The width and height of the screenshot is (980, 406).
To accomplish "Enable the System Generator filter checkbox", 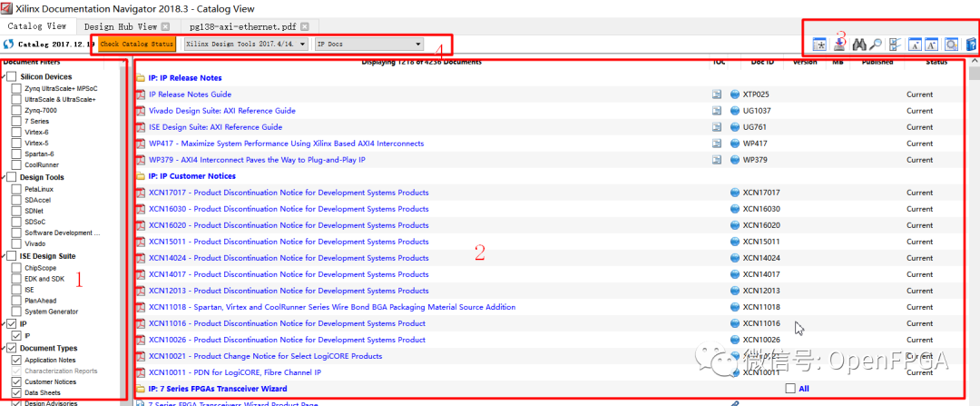I will click(17, 311).
